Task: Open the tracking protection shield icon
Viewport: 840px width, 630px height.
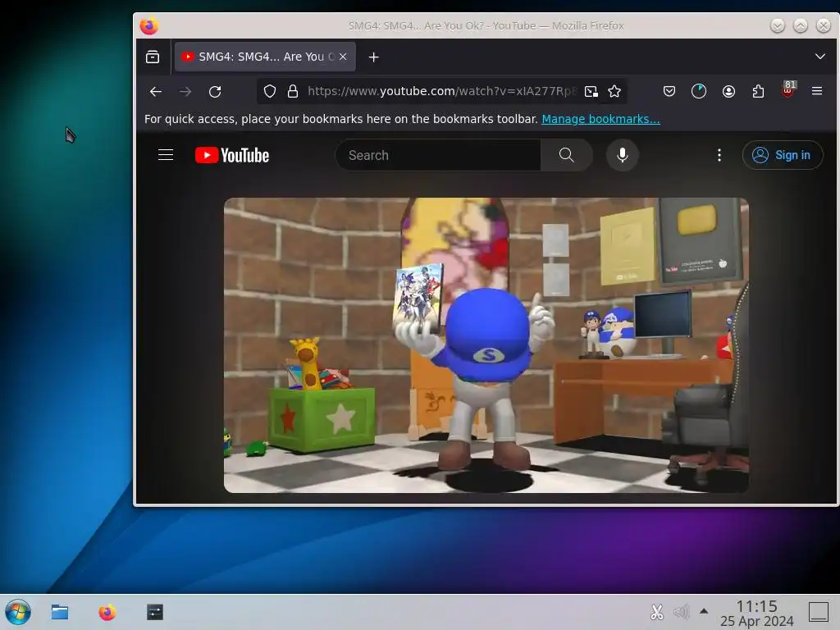Action: [270, 92]
